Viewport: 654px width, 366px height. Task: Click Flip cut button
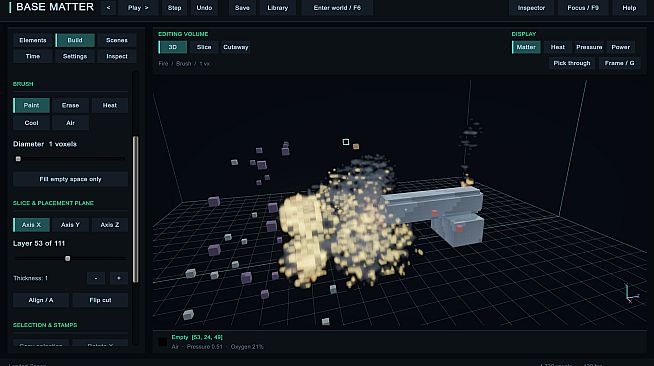click(100, 300)
